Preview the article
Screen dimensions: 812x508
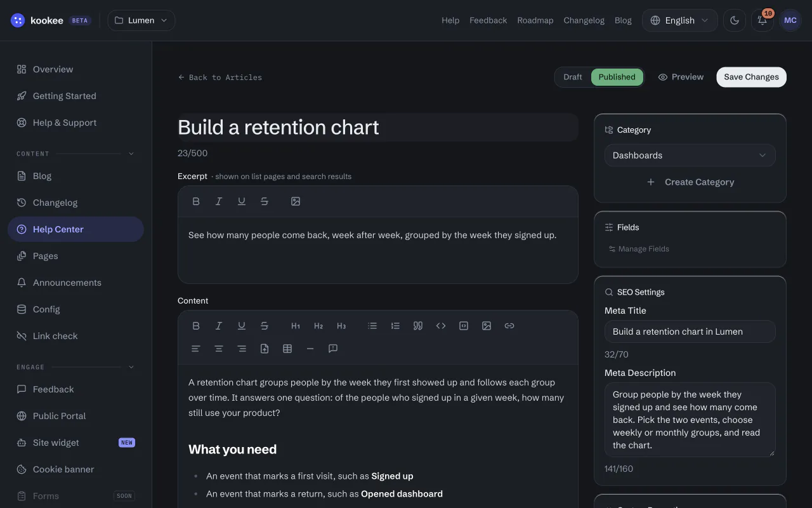click(681, 77)
